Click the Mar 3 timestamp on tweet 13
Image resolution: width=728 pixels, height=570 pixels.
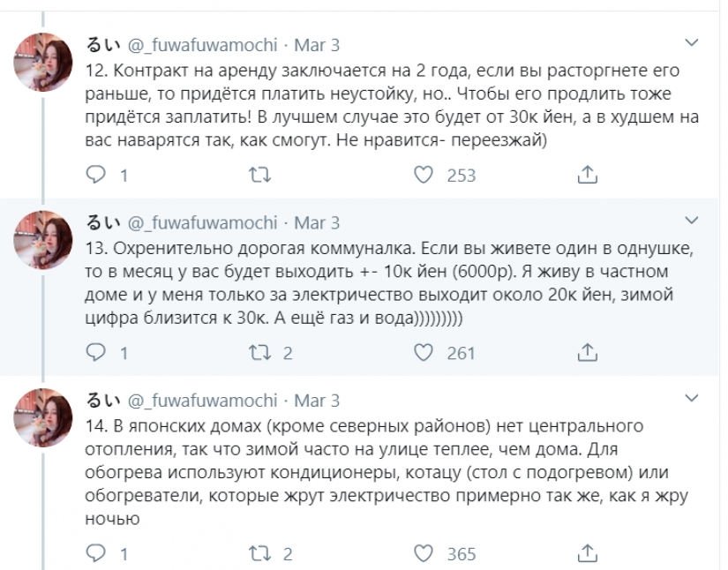(317, 222)
